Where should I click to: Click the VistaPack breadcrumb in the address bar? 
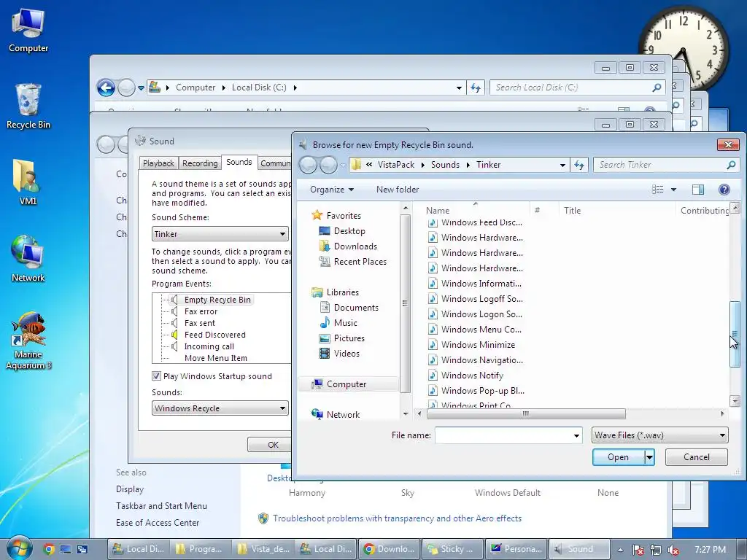click(x=396, y=165)
